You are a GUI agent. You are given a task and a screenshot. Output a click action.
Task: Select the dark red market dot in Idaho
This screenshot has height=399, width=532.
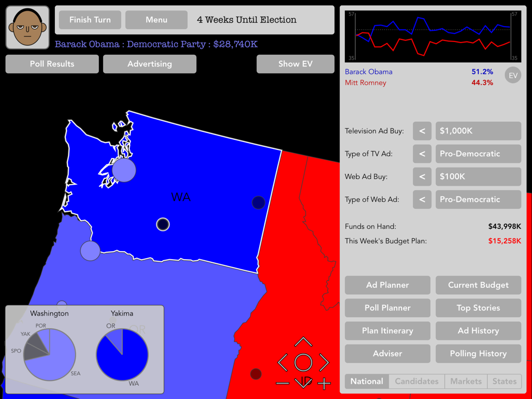tap(255, 374)
